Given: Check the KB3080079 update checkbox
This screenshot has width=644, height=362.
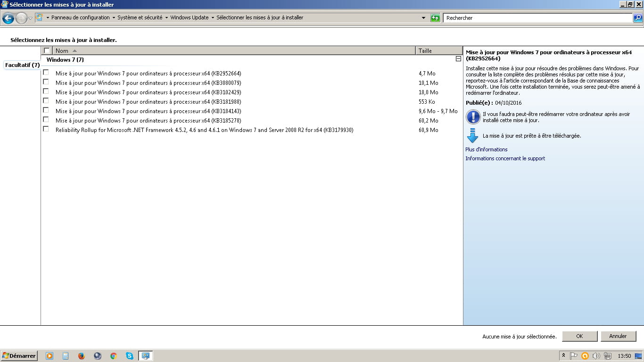Looking at the screenshot, I should click(x=46, y=82).
